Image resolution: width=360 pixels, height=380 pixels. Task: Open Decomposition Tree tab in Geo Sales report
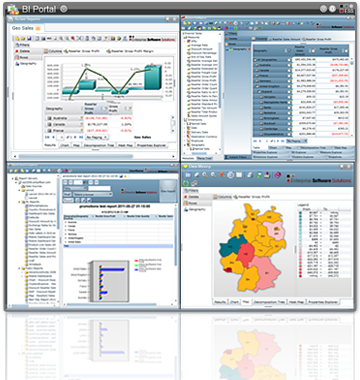[99, 146]
